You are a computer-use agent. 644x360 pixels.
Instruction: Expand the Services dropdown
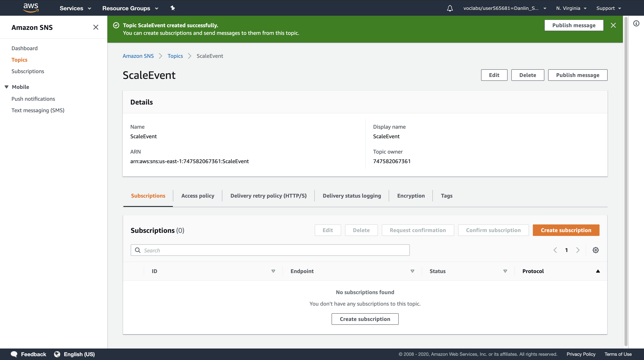pyautogui.click(x=75, y=8)
